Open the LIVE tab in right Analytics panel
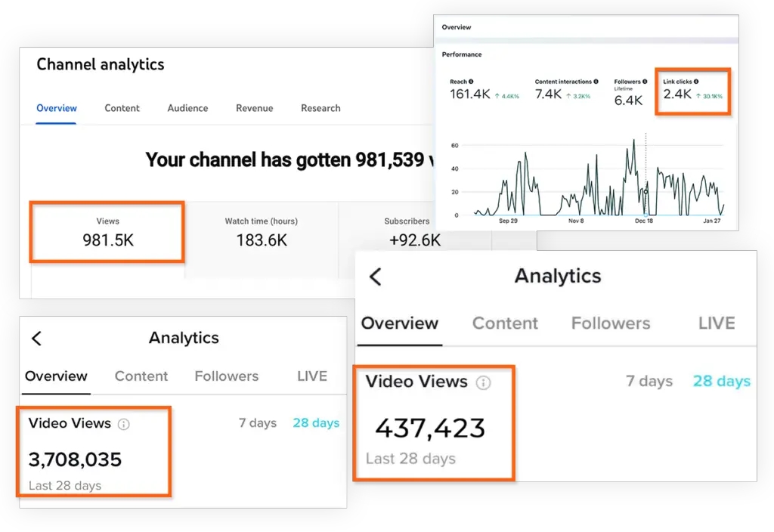The width and height of the screenshot is (774, 532). point(717,323)
